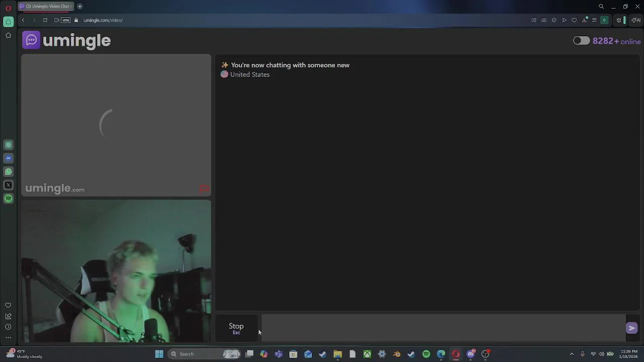This screenshot has height=362, width=644.
Task: Open Task View on taskbar
Action: coord(249,354)
